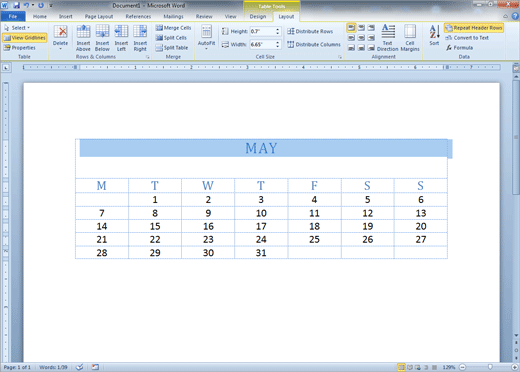Viewport: 520px width, 372px height.
Task: Open the Delete dropdown arrow
Action: coord(60,49)
